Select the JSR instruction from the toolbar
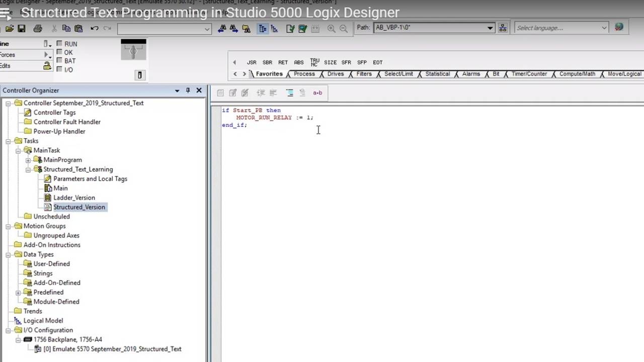The width and height of the screenshot is (644, 362). [x=252, y=62]
